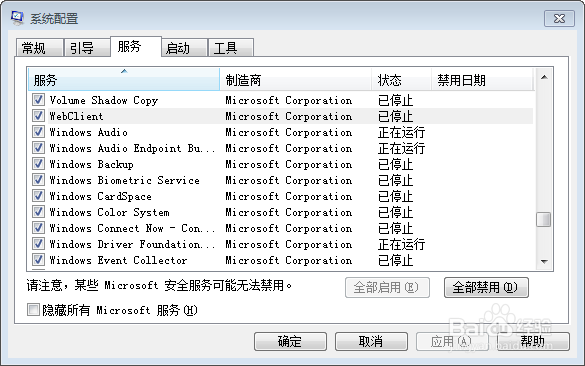This screenshot has width=585, height=366.
Task: Toggle Windows Biometric Service checkbox
Action: tap(38, 180)
